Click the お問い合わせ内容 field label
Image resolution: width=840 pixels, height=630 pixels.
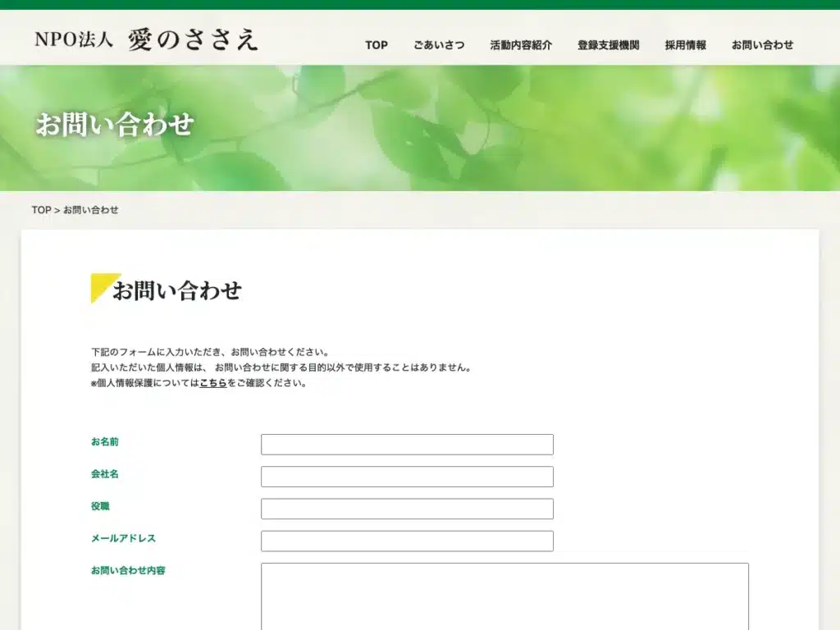(128, 571)
